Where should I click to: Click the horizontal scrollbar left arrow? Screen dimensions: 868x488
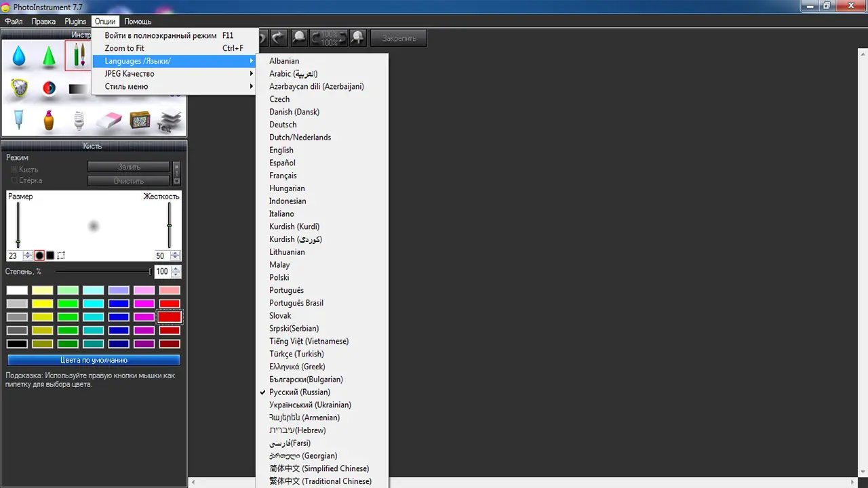193,483
